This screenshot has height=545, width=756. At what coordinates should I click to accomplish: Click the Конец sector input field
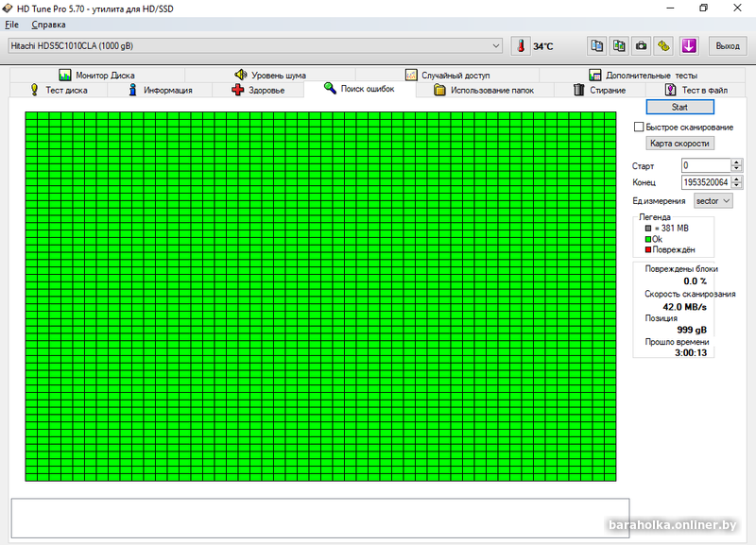[706, 182]
